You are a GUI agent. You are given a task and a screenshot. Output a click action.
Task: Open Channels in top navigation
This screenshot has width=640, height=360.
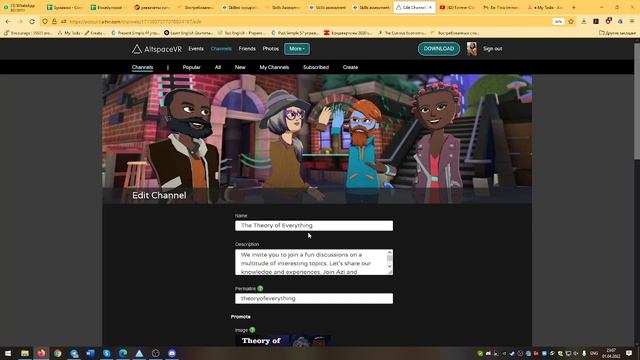(221, 49)
